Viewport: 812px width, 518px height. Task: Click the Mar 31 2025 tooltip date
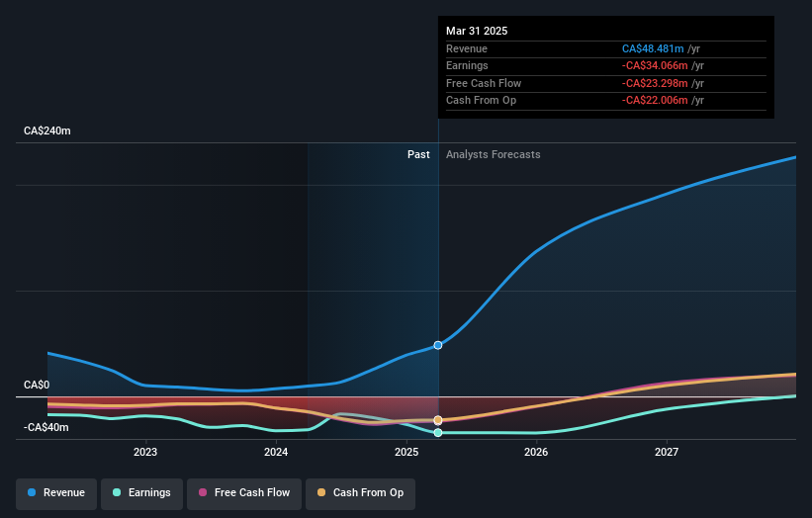477,31
